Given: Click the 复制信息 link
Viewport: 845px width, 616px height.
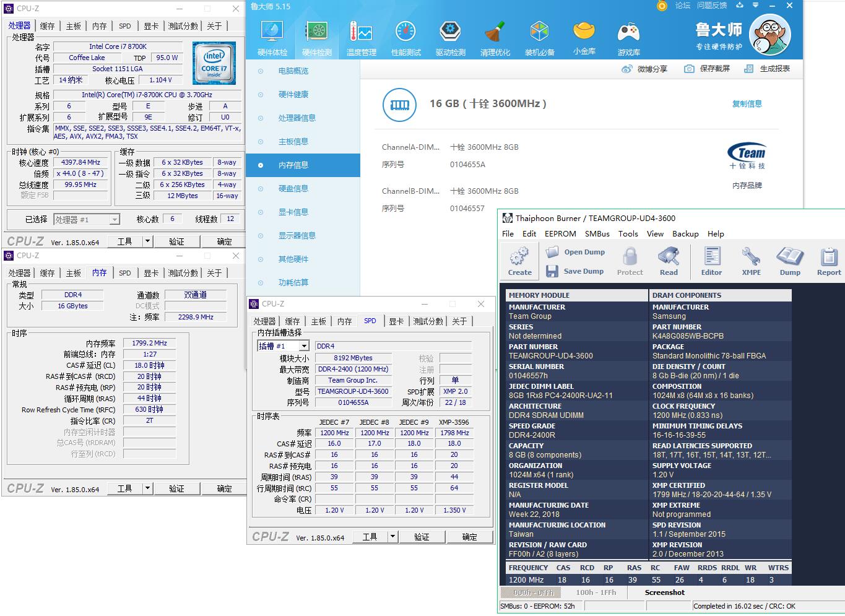Looking at the screenshot, I should (747, 104).
